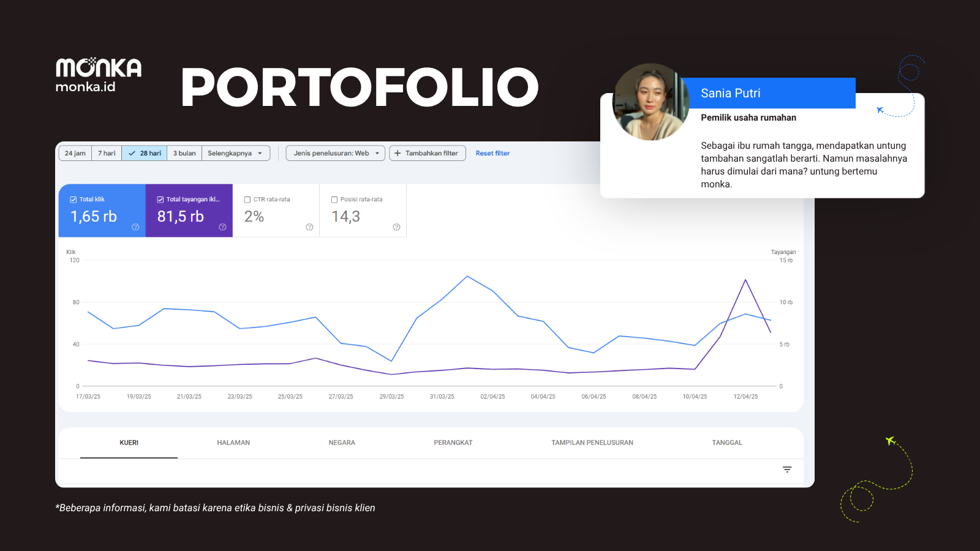This screenshot has height=551, width=980.
Task: Click the Monka logo
Action: (98, 75)
